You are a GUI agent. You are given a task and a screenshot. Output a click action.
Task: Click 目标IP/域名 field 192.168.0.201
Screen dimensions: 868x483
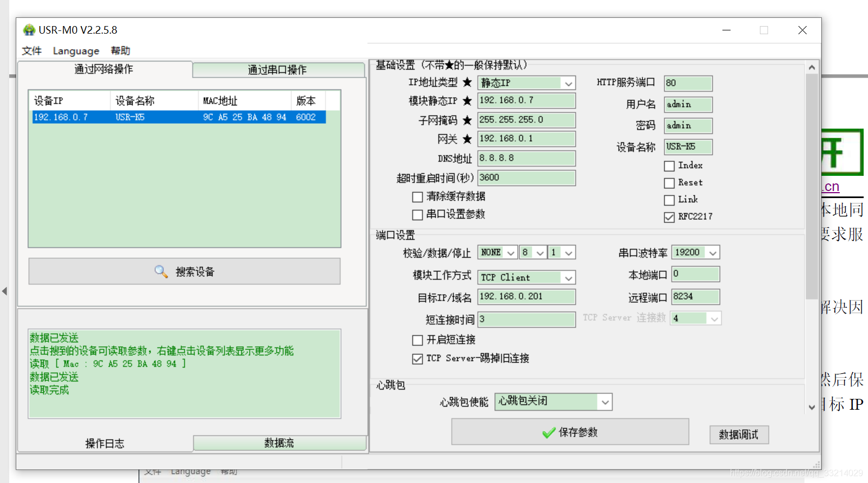tap(526, 297)
